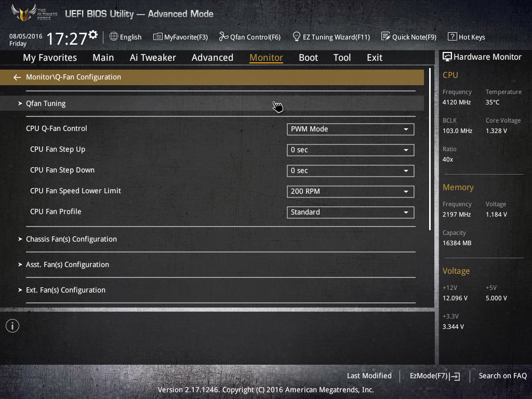Screen dimensions: 532x399
Task: Click the 1.328 V core voltage value
Action: (x=496, y=130)
